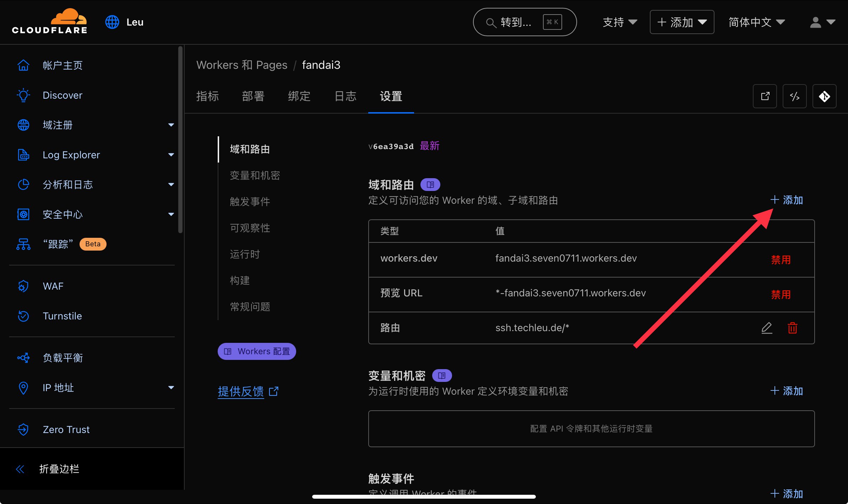Screen dimensions: 848x504
Task: Click the Log Explorer document icon
Action: click(x=23, y=155)
